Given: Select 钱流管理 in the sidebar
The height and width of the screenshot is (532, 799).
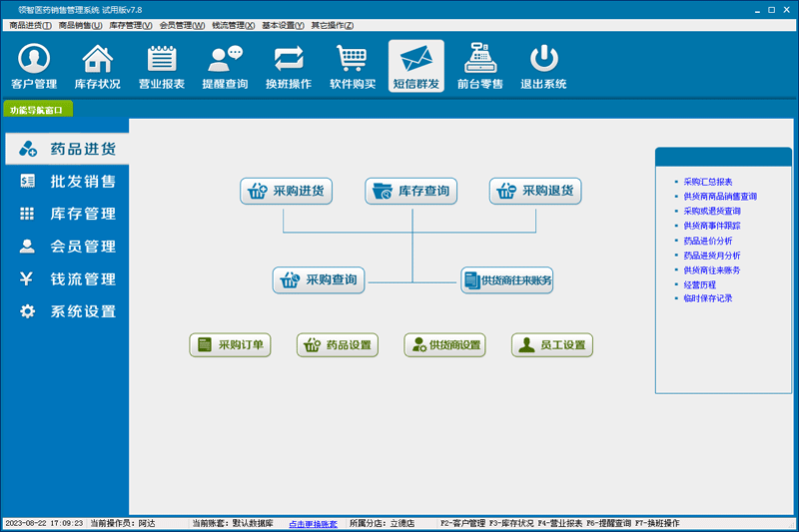Looking at the screenshot, I should 67,279.
